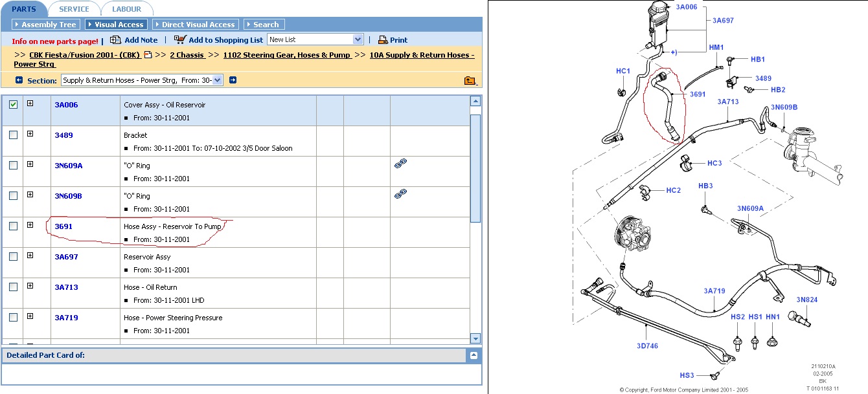Click the Print icon
Viewport: 868px width, 394px height.
click(x=383, y=40)
